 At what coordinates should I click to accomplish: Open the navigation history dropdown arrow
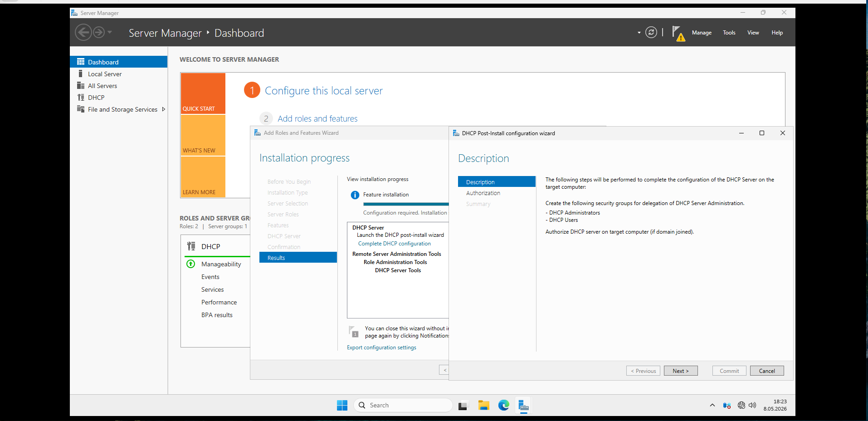pos(110,32)
